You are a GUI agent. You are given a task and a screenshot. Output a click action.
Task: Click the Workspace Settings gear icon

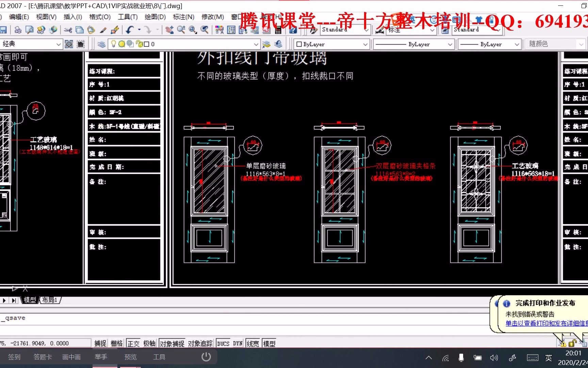pyautogui.click(x=69, y=44)
